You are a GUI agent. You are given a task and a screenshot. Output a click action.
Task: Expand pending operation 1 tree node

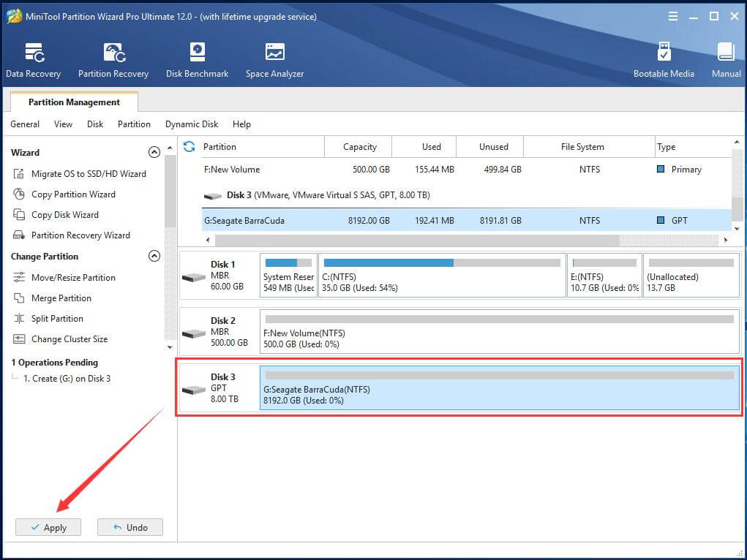pos(15,377)
